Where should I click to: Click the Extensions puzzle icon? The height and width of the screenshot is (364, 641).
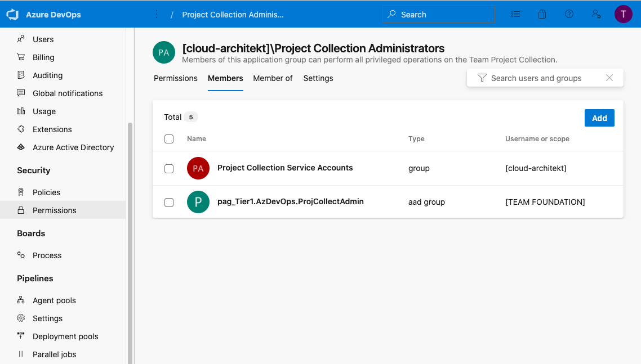[21, 129]
